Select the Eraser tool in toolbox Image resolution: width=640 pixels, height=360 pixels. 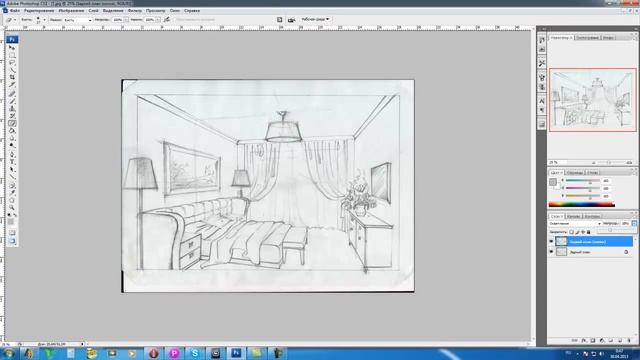12,123
